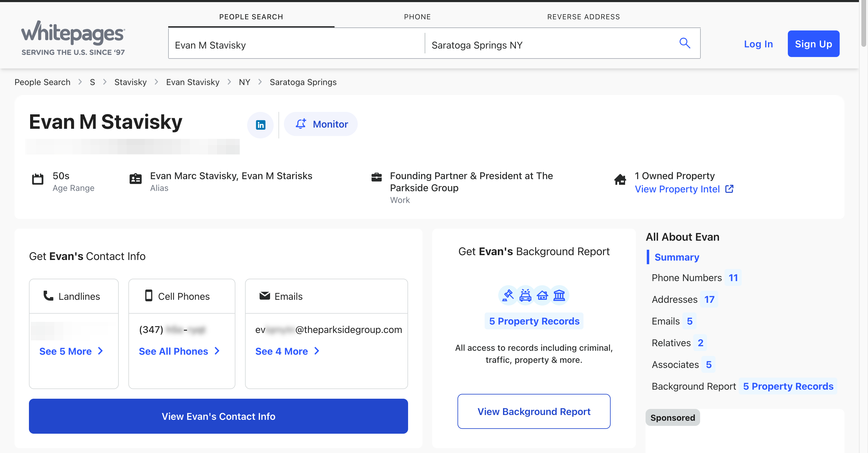Click Founding Partner & President work text
Image resolution: width=868 pixels, height=453 pixels.
(x=471, y=182)
